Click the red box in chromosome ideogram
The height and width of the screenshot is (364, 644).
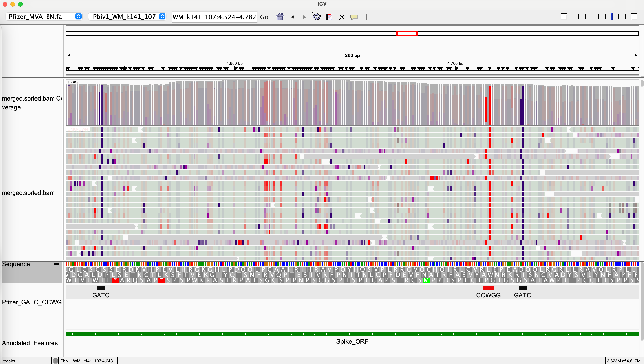pos(407,34)
